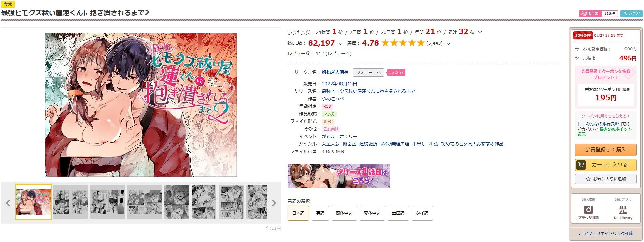Open the まとめ collection icon
644x242 pixels.
click(584, 14)
